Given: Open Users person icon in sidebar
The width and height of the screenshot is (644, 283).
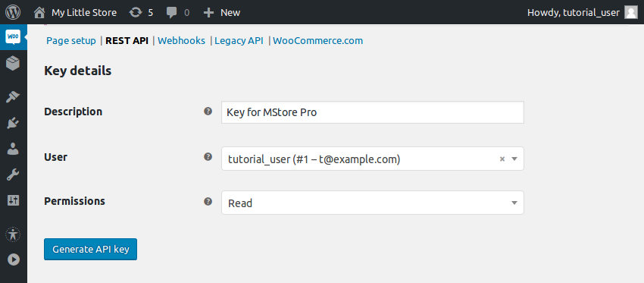Looking at the screenshot, I should (13, 149).
